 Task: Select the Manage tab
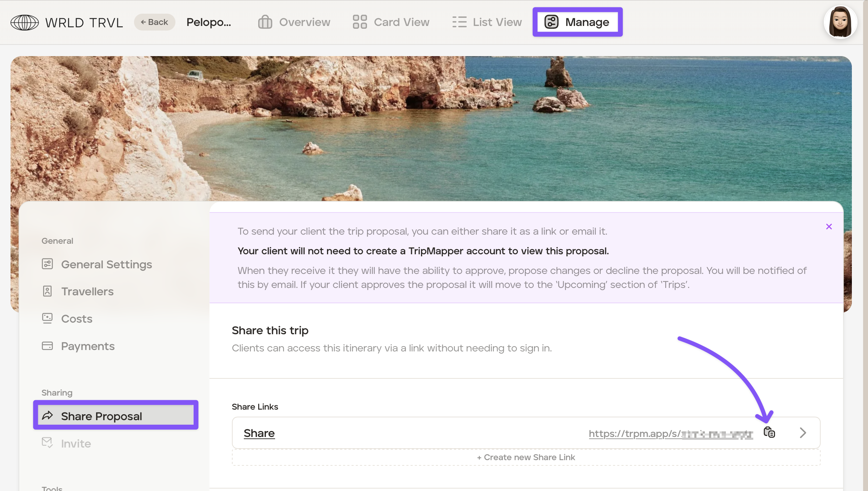(577, 22)
